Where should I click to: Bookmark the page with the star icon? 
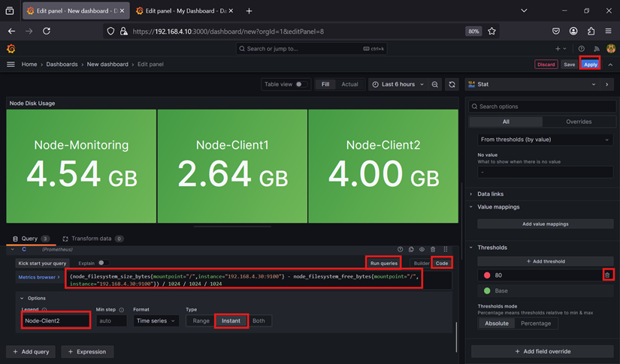pos(491,32)
